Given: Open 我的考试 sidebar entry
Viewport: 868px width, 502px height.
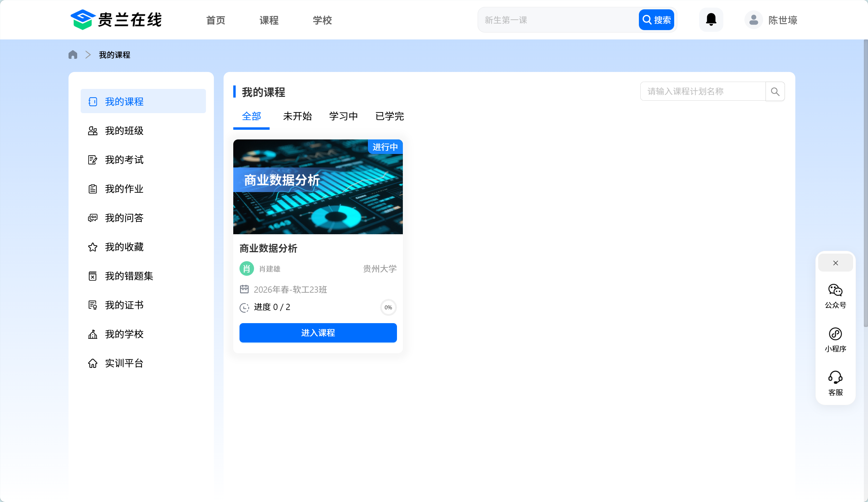Looking at the screenshot, I should (143, 159).
